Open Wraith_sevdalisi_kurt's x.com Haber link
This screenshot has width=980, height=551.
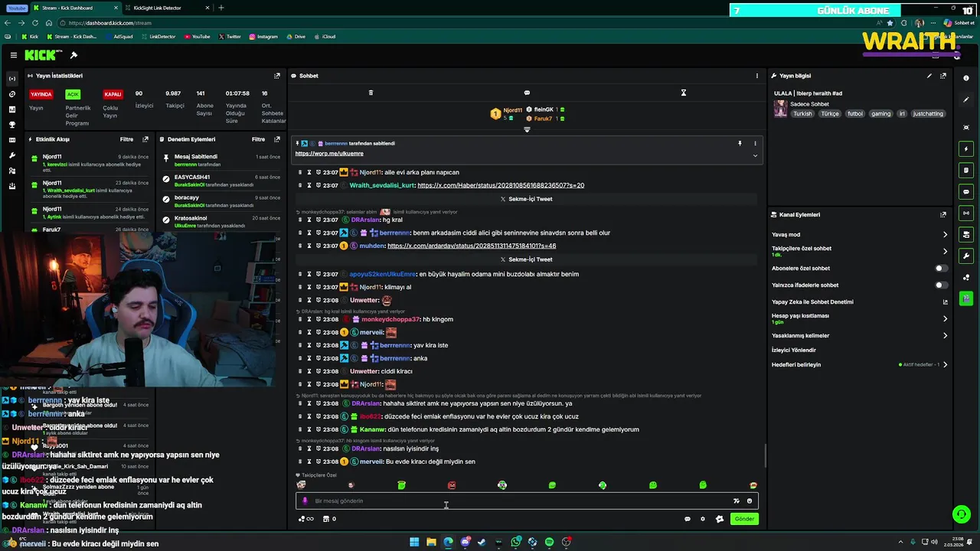[501, 185]
